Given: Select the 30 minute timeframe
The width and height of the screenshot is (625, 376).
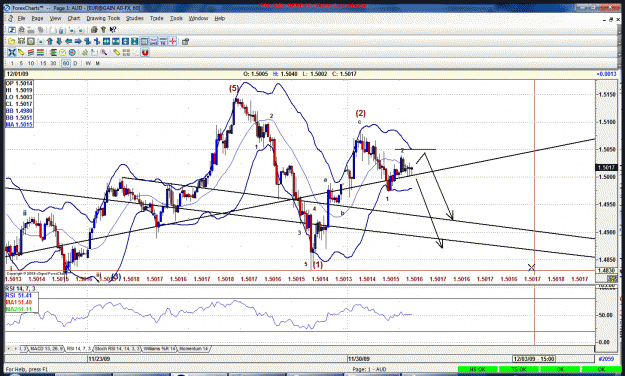Looking at the screenshot, I should pos(53,63).
